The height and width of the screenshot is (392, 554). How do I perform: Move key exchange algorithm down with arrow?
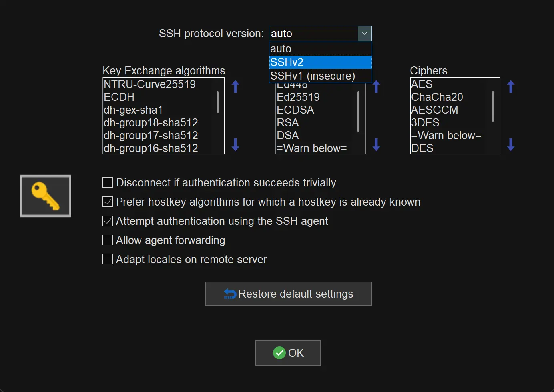(x=235, y=144)
